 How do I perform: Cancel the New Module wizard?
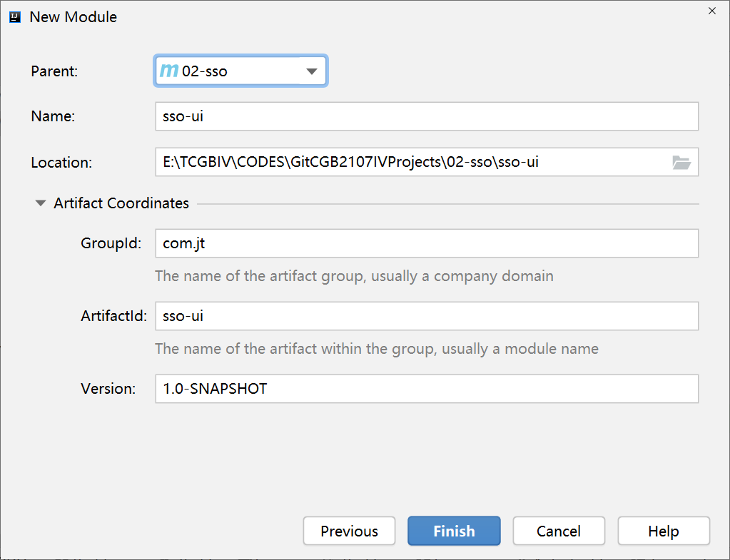click(x=559, y=531)
